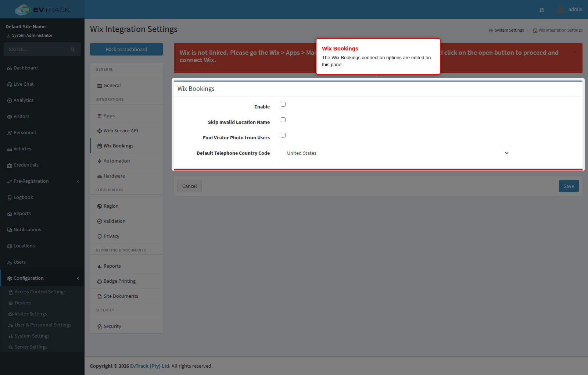Click the Default Site Name heading
The width and height of the screenshot is (588, 375).
(26, 26)
